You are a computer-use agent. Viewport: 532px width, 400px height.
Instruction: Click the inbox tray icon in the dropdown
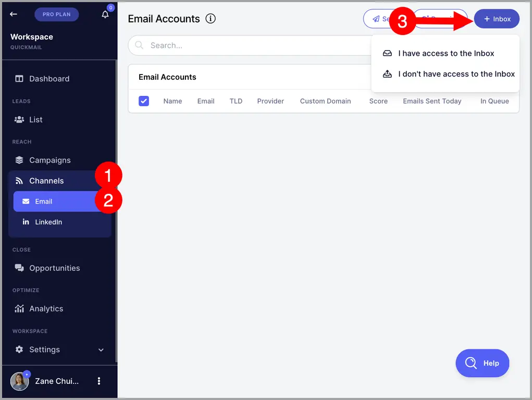coord(387,53)
